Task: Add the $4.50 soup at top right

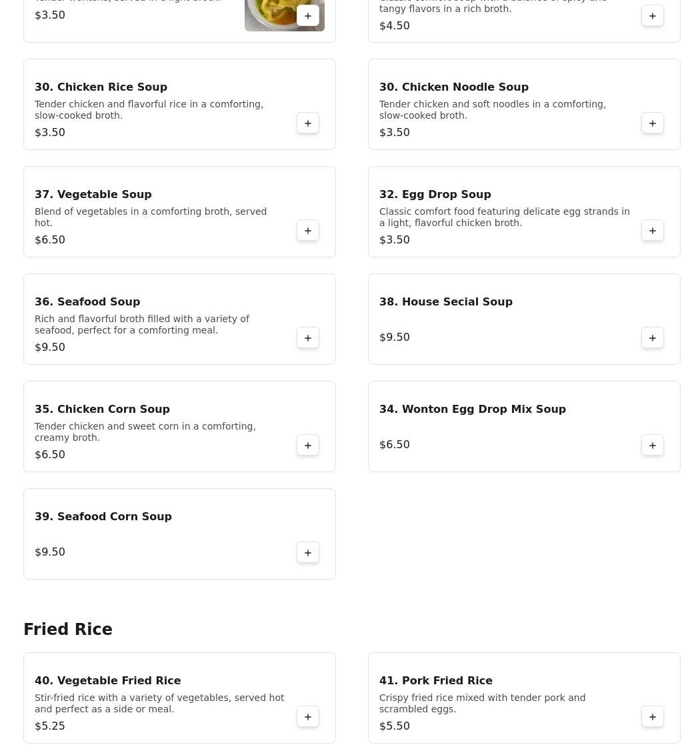Action: tap(653, 16)
